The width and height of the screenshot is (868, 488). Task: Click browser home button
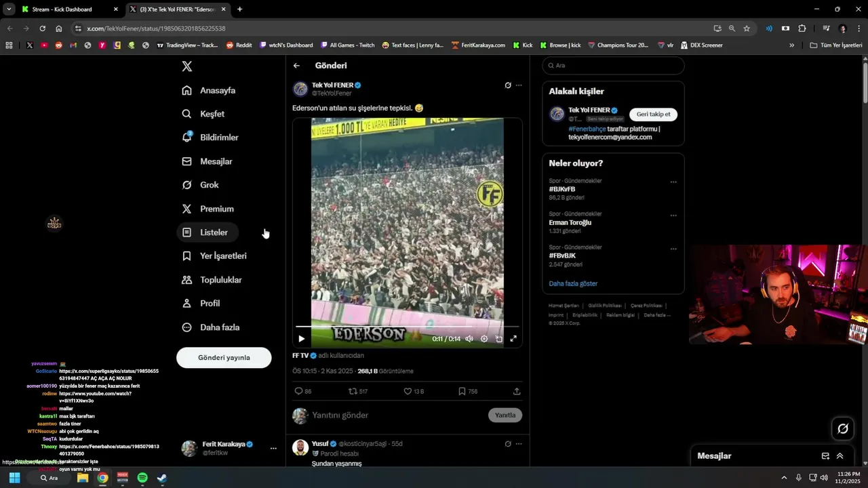pos(59,28)
